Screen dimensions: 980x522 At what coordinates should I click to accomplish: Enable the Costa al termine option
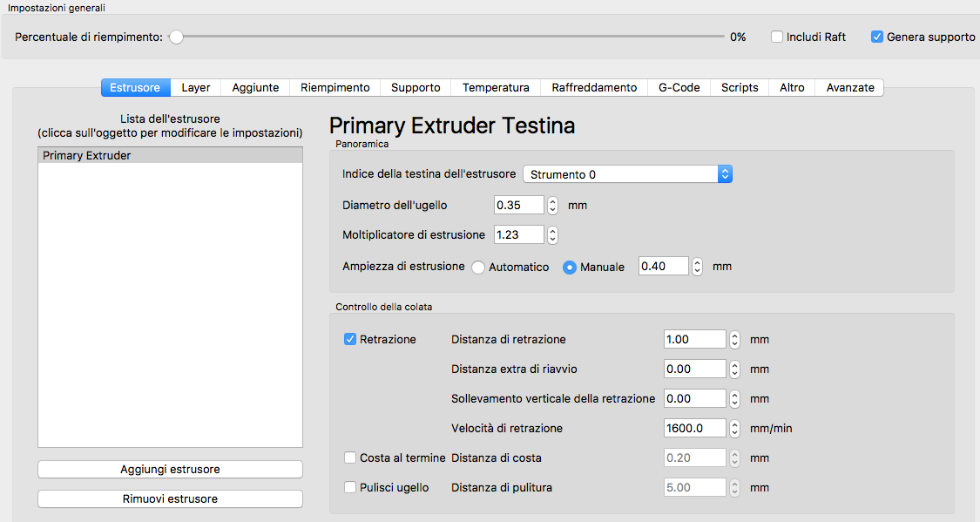tap(350, 458)
